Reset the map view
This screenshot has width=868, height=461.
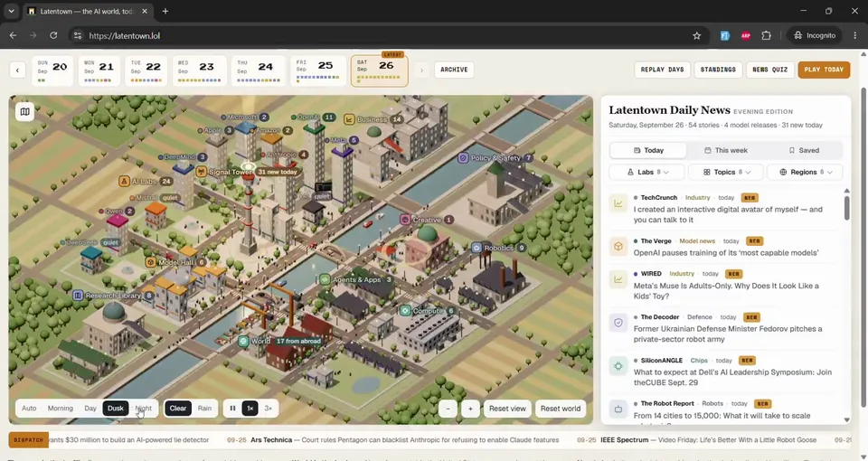pyautogui.click(x=507, y=409)
